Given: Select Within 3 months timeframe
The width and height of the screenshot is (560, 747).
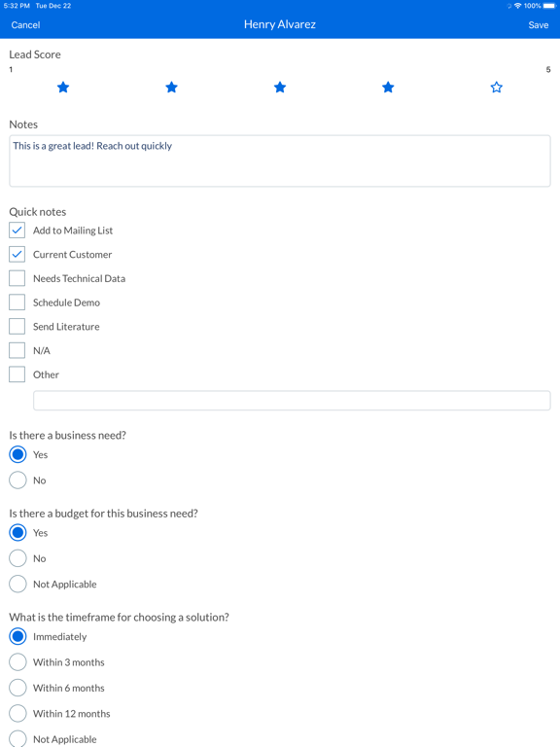Looking at the screenshot, I should click(17, 662).
